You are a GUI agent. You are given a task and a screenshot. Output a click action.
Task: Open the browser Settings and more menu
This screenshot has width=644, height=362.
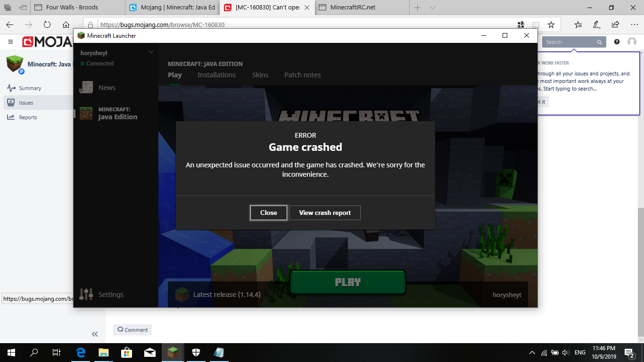634,25
